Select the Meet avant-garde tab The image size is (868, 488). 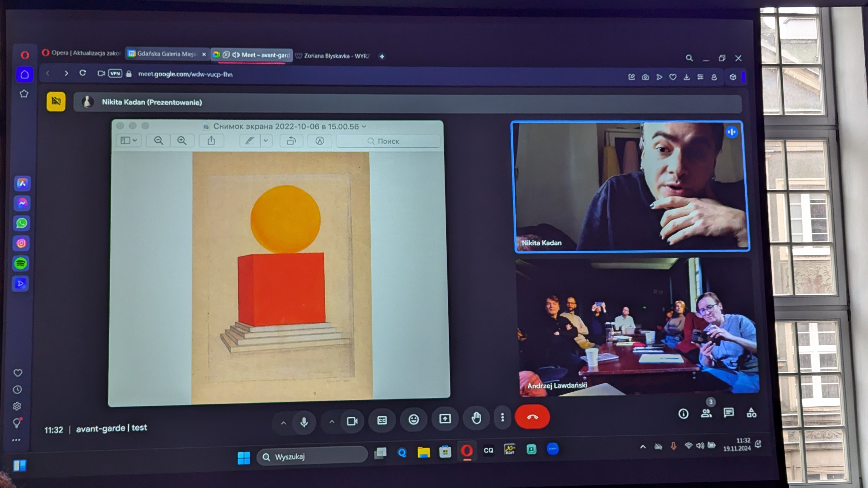click(252, 55)
